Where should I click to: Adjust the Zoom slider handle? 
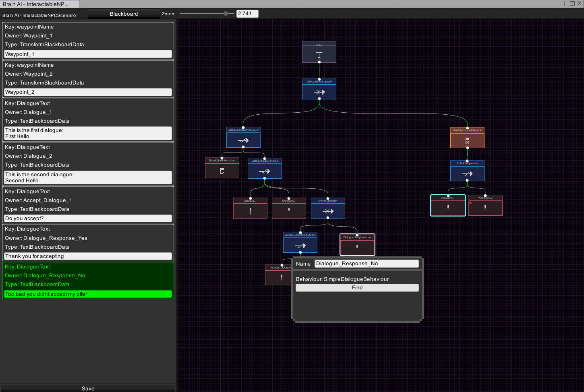[226, 14]
